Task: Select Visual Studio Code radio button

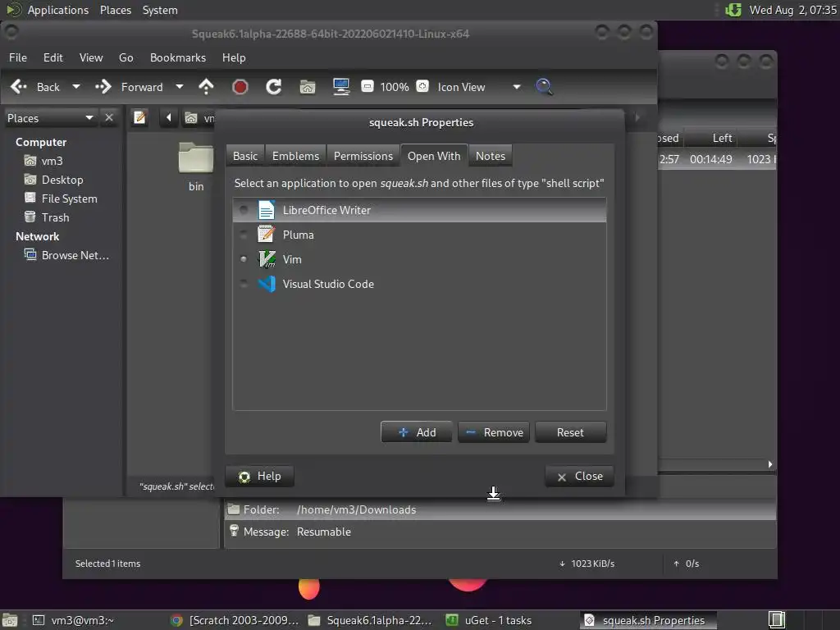Action: point(244,284)
